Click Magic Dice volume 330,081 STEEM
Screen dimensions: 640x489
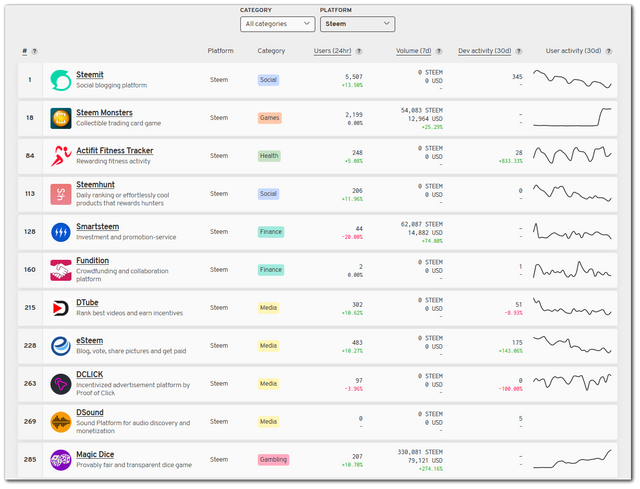pos(420,452)
